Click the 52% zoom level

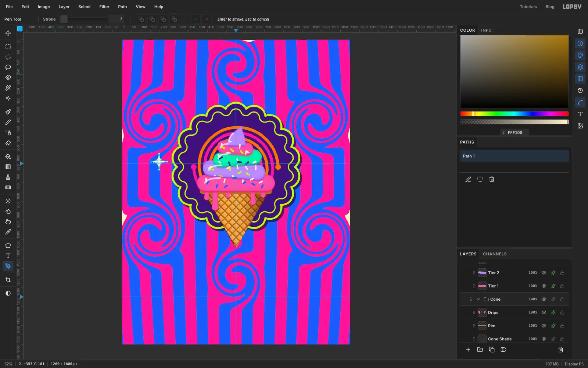pos(8,364)
